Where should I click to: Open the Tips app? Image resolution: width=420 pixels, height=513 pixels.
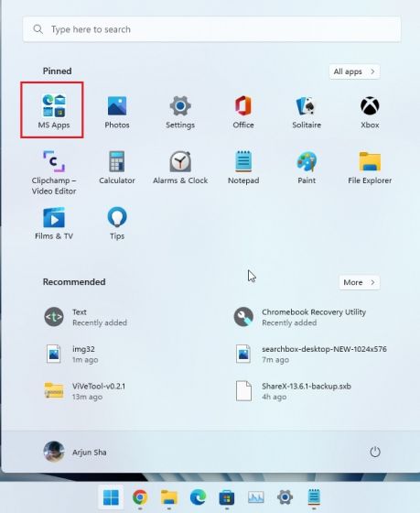[x=117, y=224]
